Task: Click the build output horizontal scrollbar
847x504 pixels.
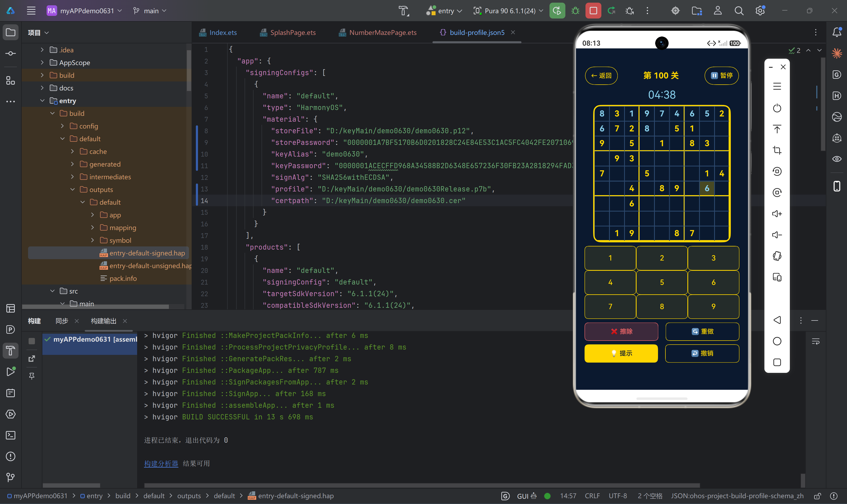Action: point(422,485)
